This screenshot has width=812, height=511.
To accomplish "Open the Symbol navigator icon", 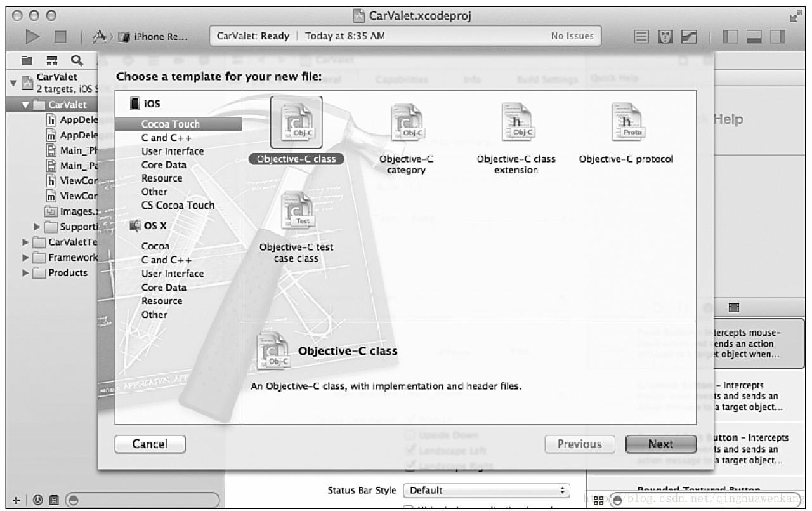I will click(x=53, y=60).
